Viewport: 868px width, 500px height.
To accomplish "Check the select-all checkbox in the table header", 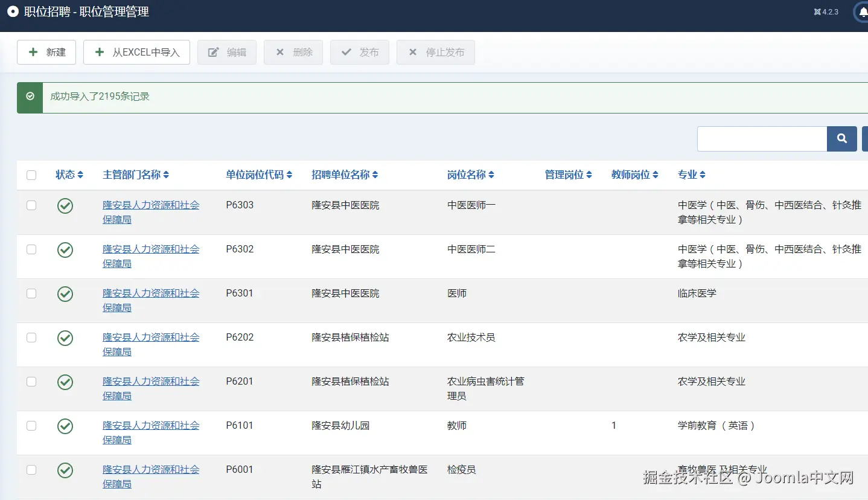I will [x=31, y=175].
